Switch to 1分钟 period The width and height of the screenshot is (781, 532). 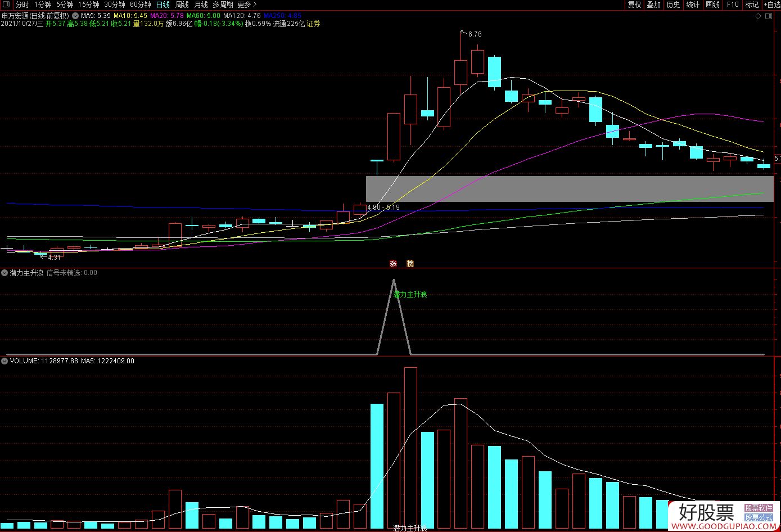click(x=43, y=4)
